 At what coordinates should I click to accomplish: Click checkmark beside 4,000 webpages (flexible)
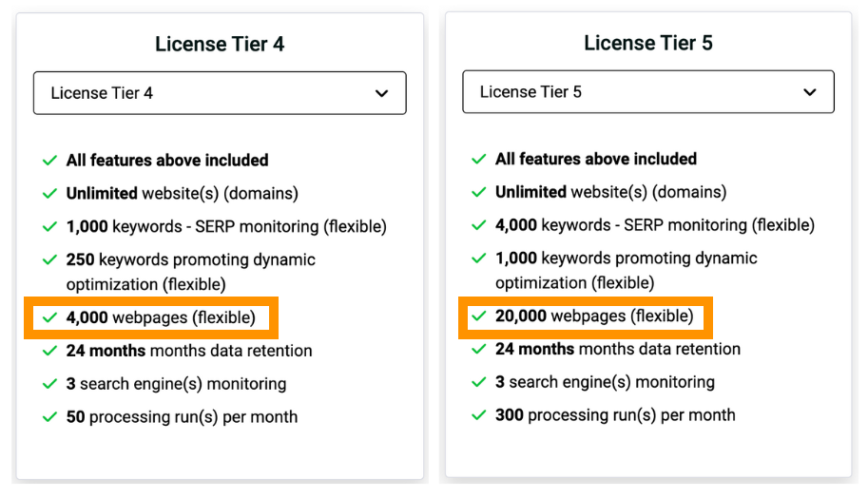point(49,317)
